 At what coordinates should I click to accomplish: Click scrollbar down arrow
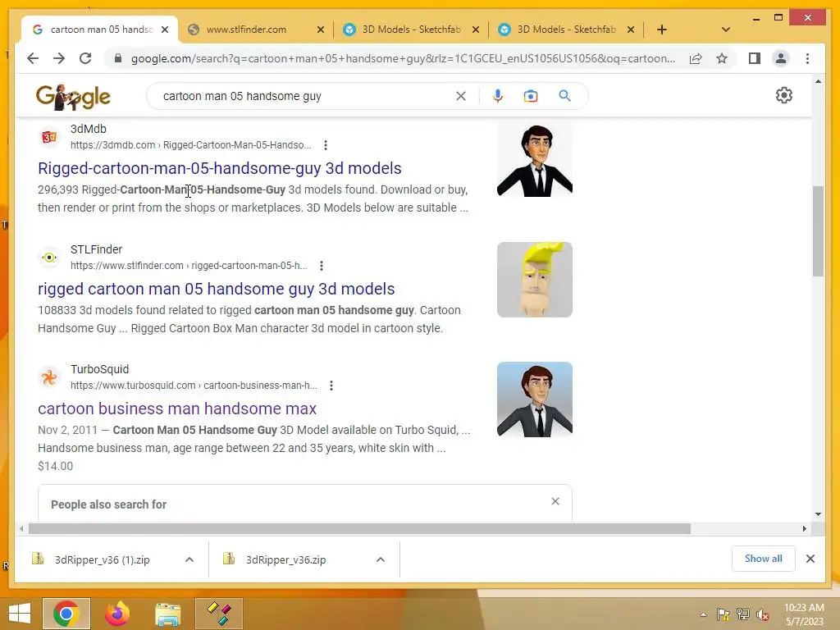click(x=818, y=514)
